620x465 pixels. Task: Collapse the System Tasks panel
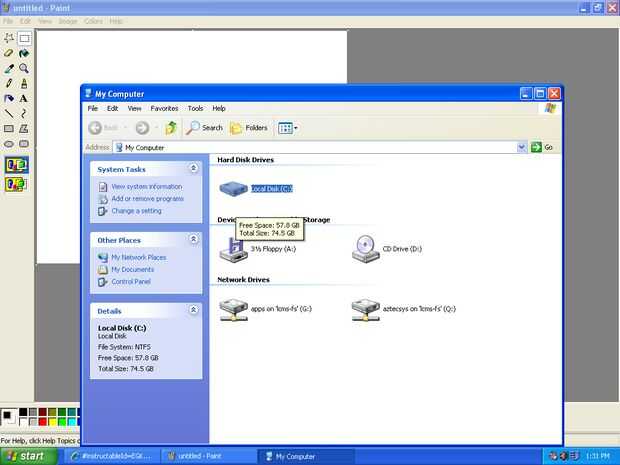(x=193, y=168)
